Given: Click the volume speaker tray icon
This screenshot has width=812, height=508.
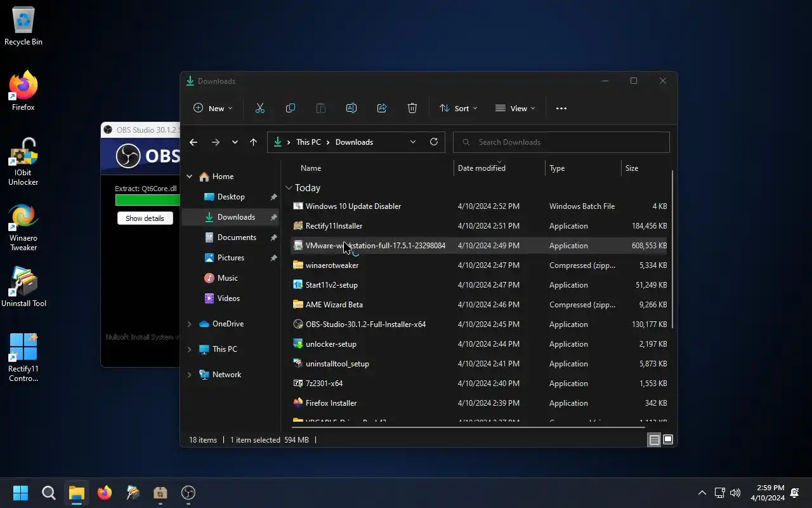Looking at the screenshot, I should (x=735, y=493).
